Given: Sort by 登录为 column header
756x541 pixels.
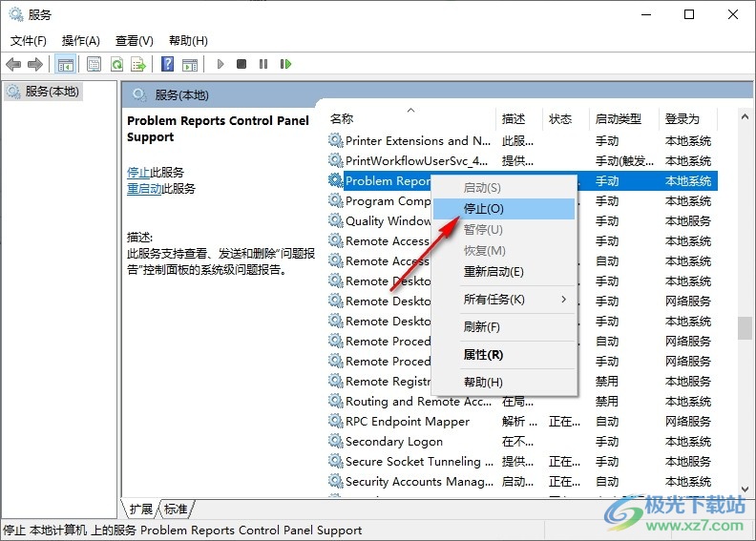Looking at the screenshot, I should tap(688, 118).
